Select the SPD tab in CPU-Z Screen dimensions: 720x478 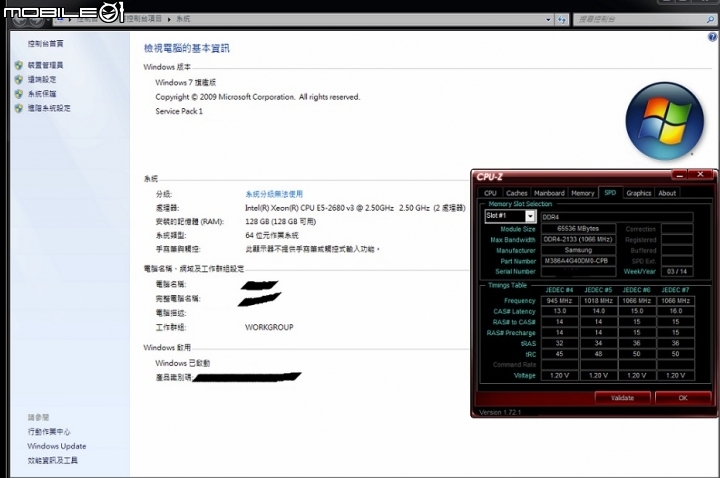coord(610,193)
